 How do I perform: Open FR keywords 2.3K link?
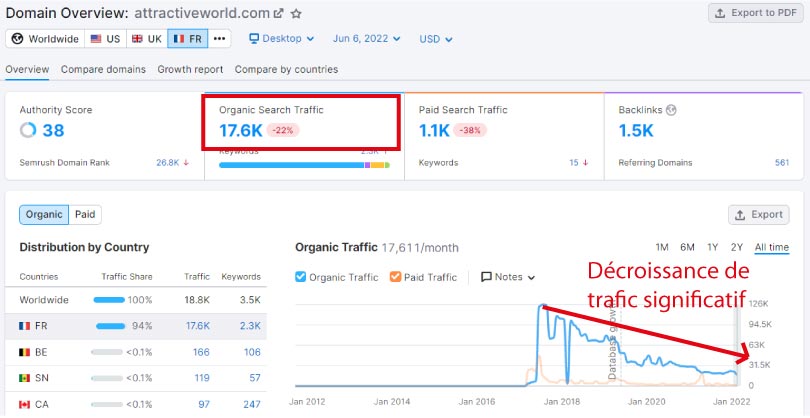click(x=249, y=326)
